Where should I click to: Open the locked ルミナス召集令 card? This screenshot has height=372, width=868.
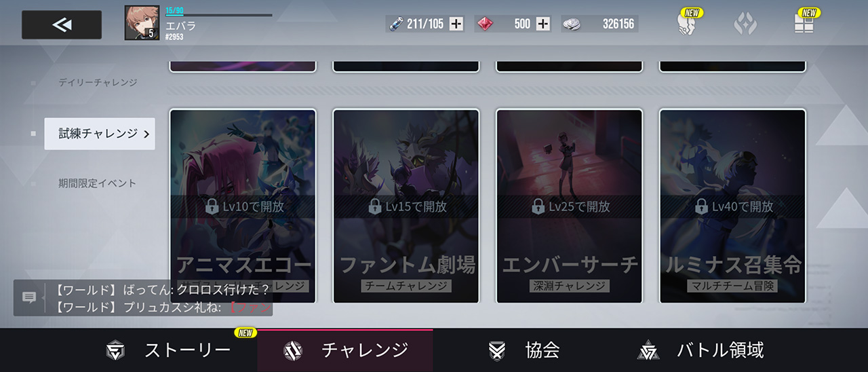(x=733, y=206)
